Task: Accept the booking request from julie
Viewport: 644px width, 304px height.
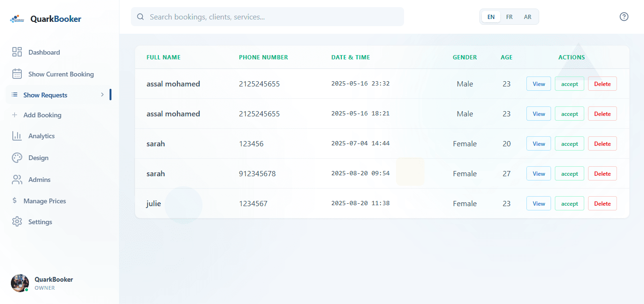Action: point(569,203)
